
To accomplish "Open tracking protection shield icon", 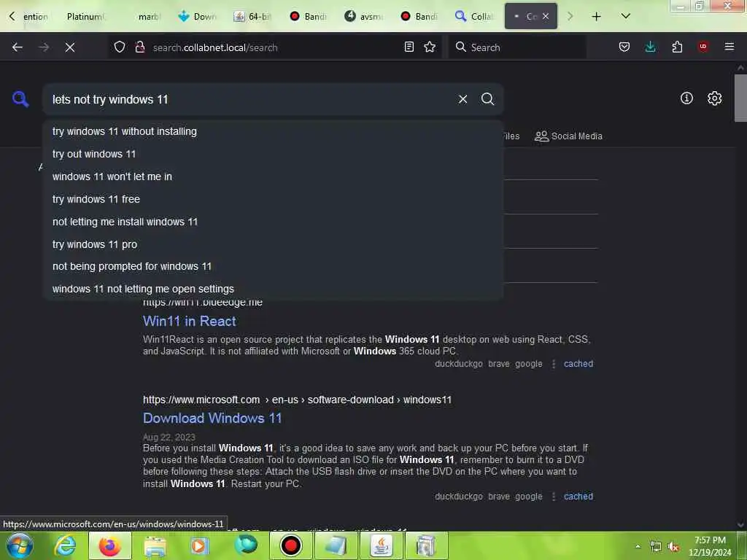I will (x=120, y=47).
